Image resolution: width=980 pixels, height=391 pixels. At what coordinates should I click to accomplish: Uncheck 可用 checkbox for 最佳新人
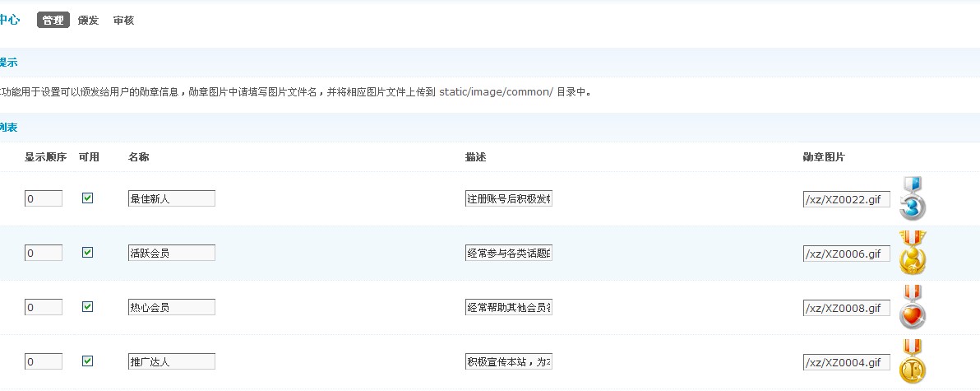87,198
